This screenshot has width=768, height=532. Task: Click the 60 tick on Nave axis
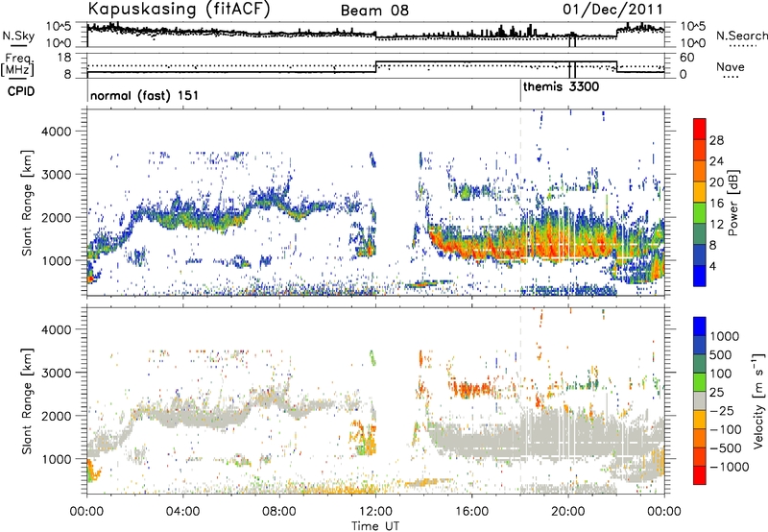point(687,58)
